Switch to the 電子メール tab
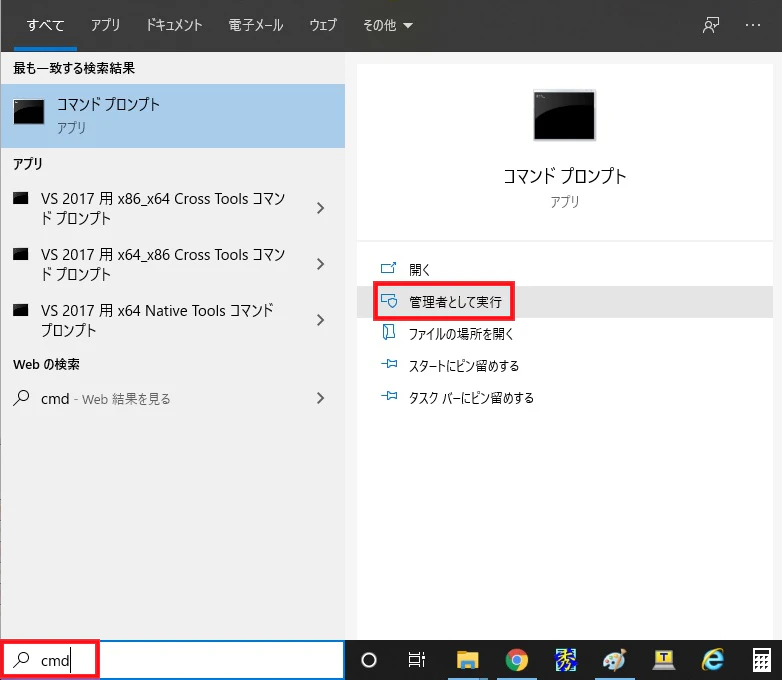 pos(256,25)
